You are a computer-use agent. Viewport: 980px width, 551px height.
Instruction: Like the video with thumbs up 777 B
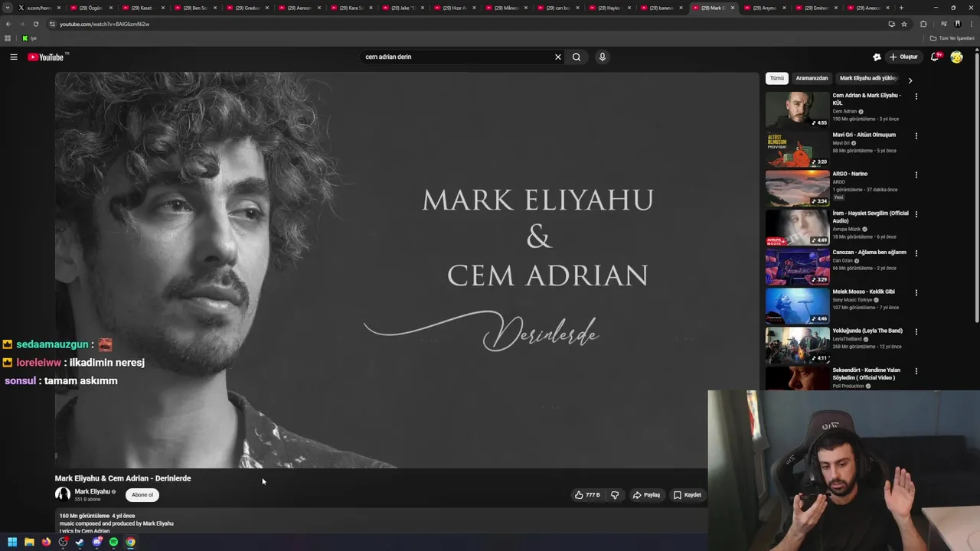[x=587, y=495]
